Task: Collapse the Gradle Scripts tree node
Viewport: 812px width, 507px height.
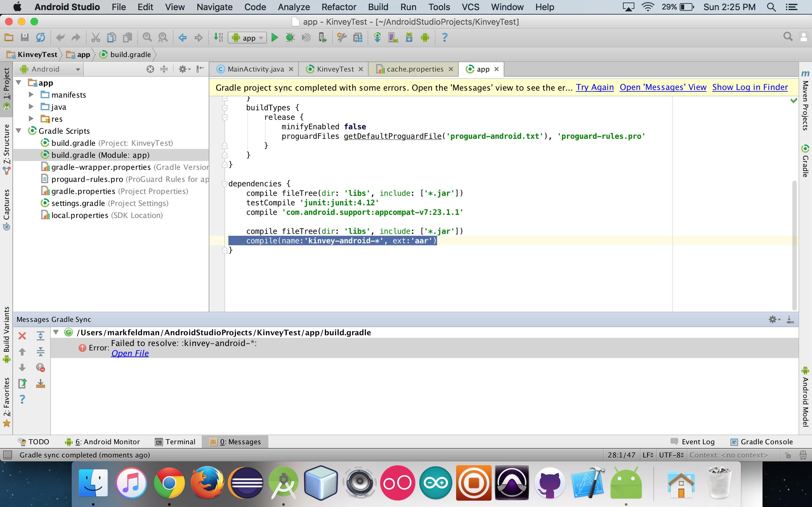Action: pos(19,131)
